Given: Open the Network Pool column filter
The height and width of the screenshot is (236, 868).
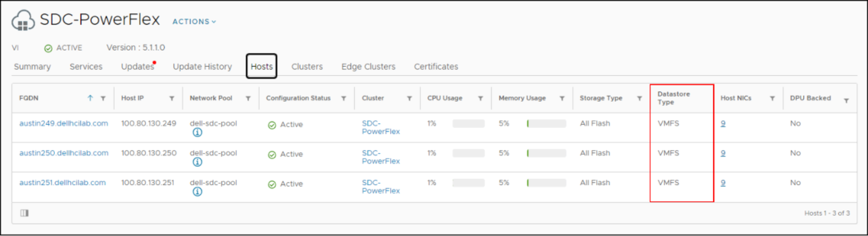Looking at the screenshot, I should pyautogui.click(x=248, y=98).
